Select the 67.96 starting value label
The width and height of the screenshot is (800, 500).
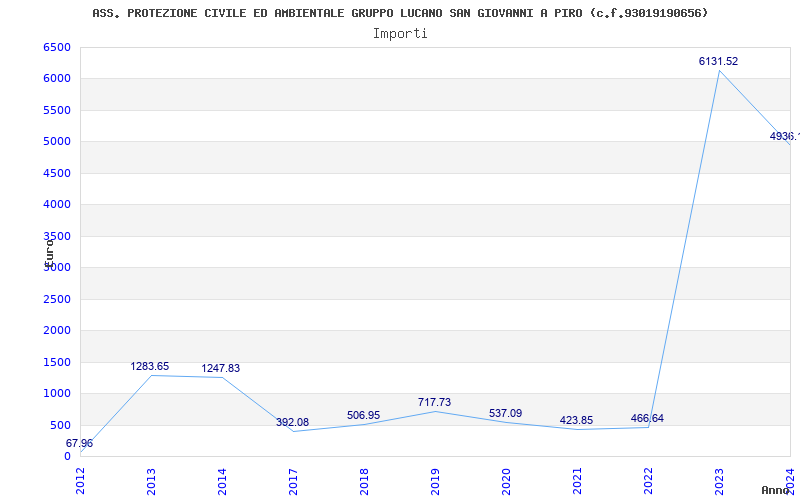pos(80,444)
